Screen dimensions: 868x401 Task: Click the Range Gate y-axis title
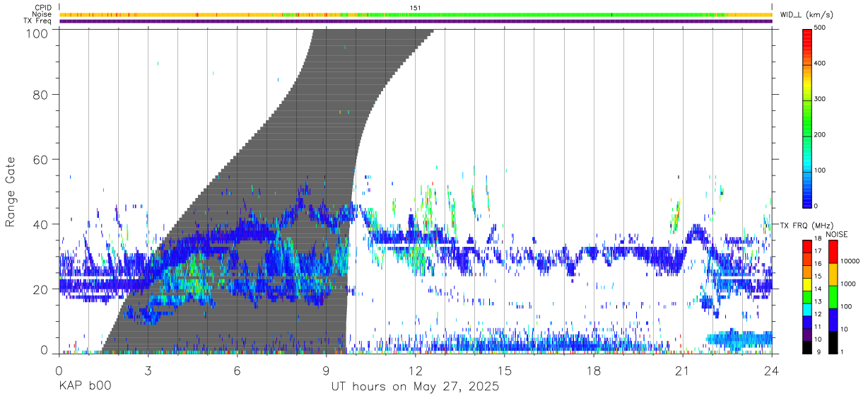[x=11, y=192]
